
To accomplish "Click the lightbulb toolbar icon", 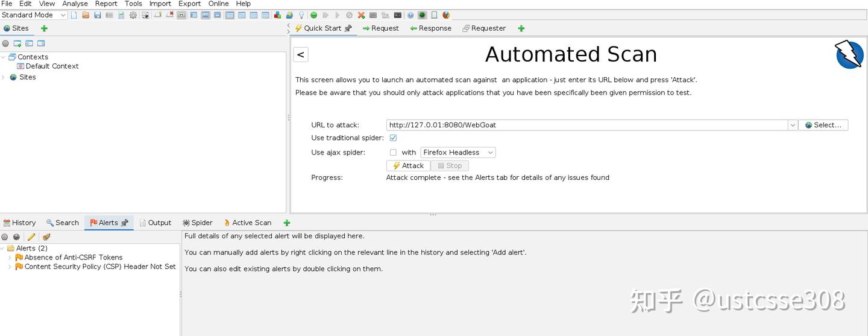I will tap(301, 15).
